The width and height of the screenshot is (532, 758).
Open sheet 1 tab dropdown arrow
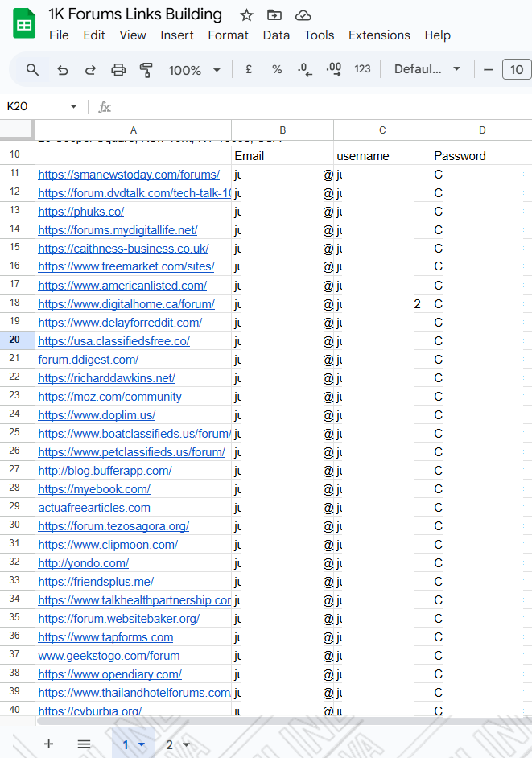(142, 745)
